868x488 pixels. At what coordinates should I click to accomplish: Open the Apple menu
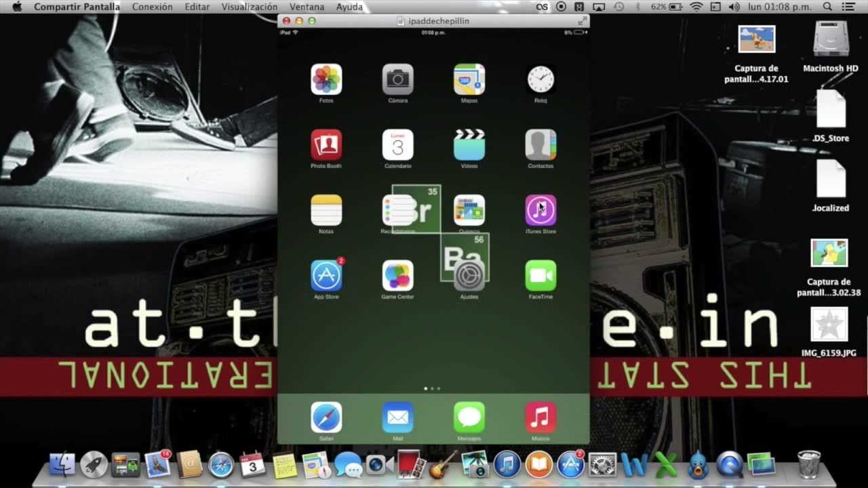[x=17, y=7]
